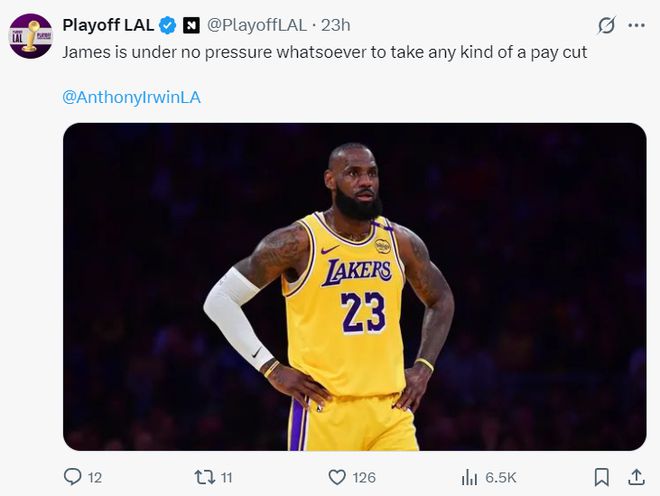Click the Grok explain icon

[605, 25]
